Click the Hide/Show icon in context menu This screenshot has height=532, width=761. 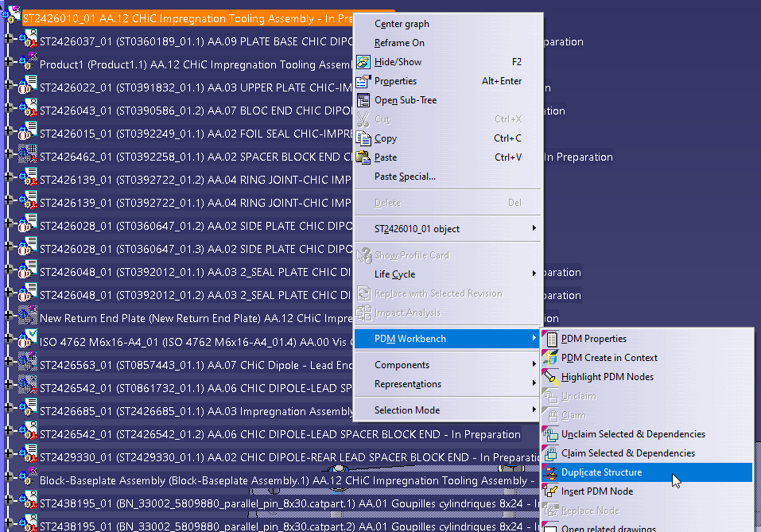363,62
